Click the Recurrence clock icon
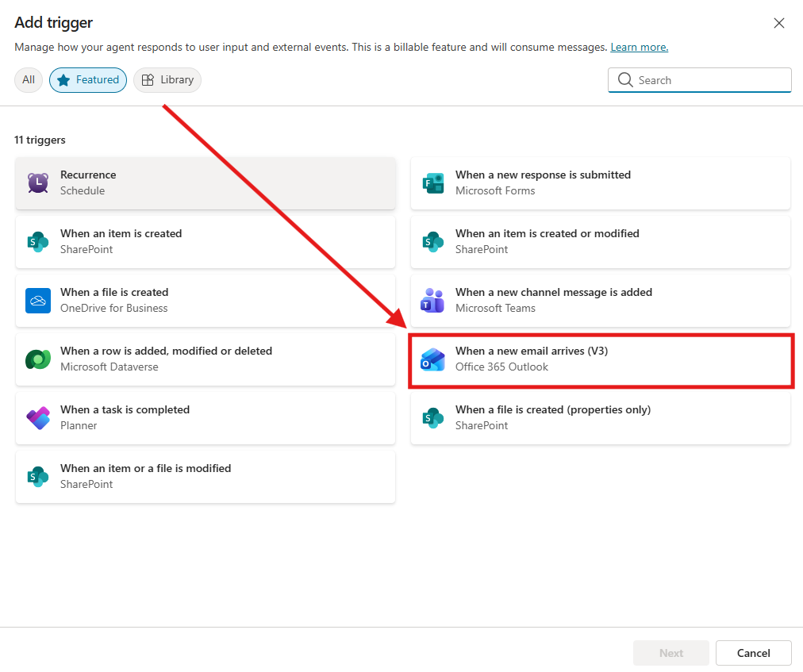Viewport: 803px width, 672px height. coord(38,183)
